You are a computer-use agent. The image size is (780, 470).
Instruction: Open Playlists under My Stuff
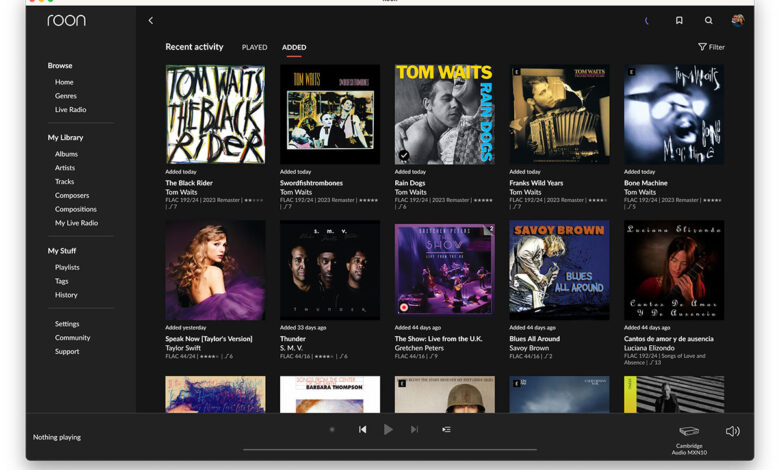67,267
